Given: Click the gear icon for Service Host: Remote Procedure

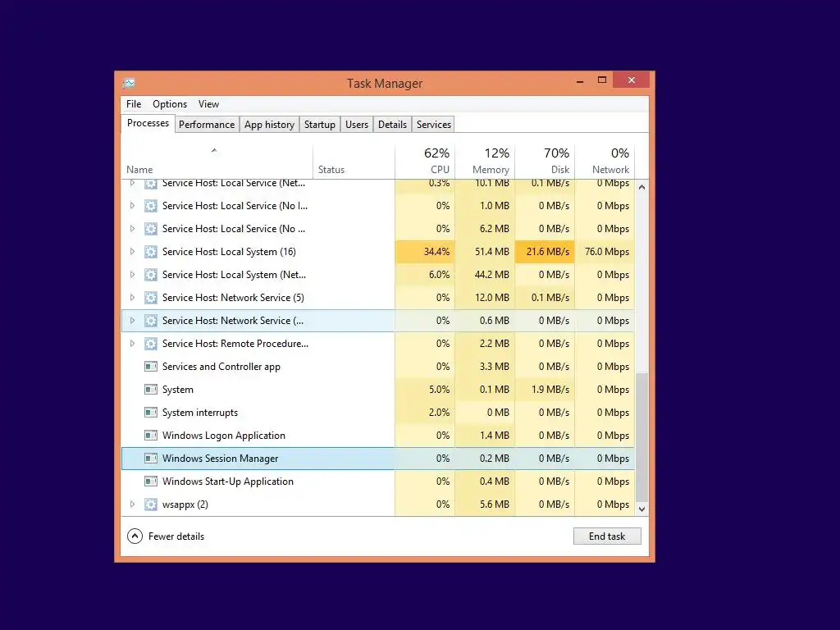Looking at the screenshot, I should pyautogui.click(x=151, y=344).
